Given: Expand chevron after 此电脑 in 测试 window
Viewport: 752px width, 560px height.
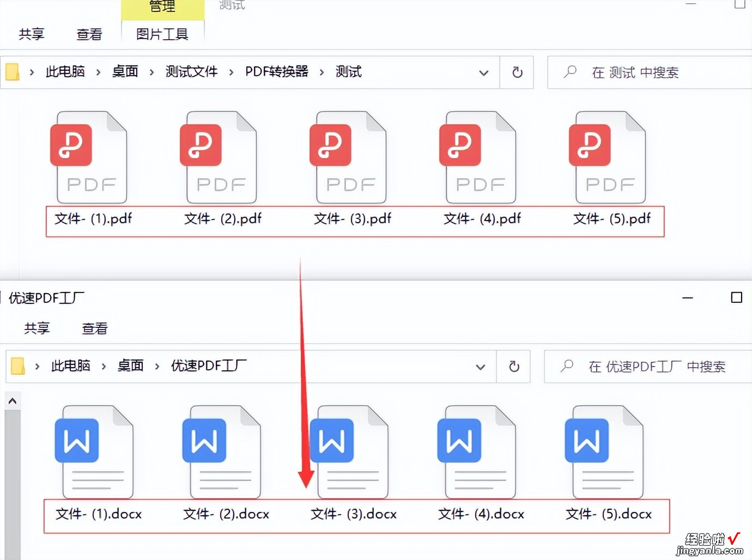Looking at the screenshot, I should pyautogui.click(x=98, y=72).
